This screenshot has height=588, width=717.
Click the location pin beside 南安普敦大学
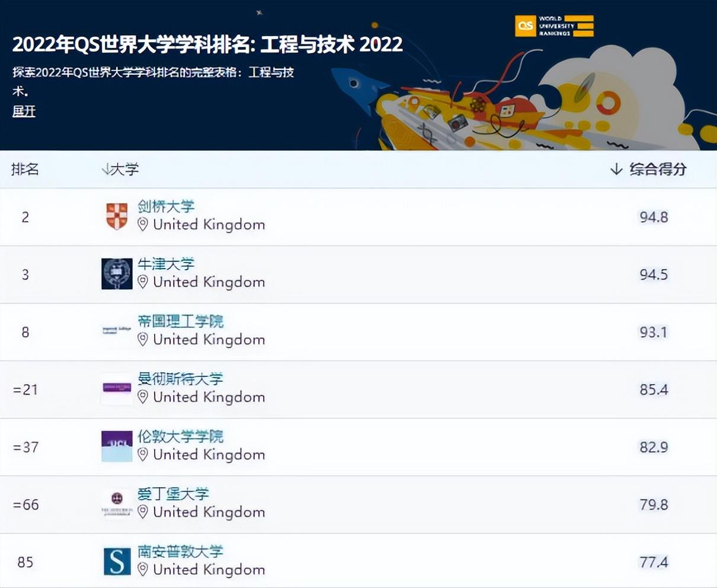tap(143, 570)
